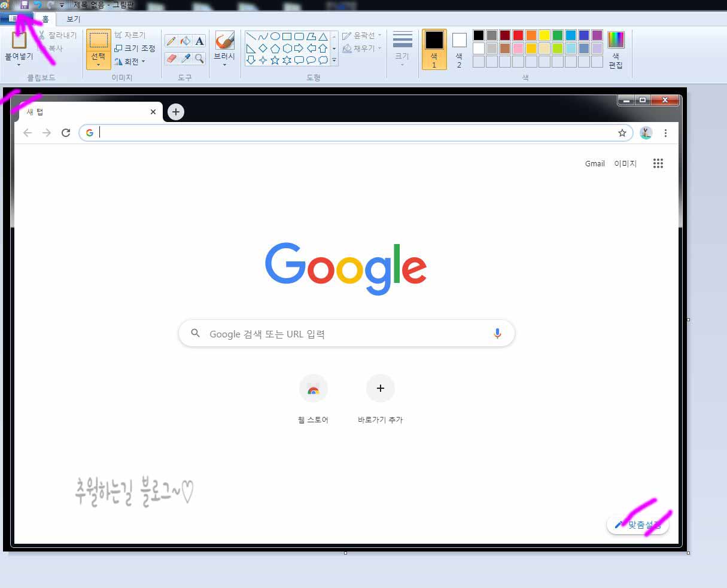Select the Color picker eyedropper tool
The height and width of the screenshot is (588, 727).
pyautogui.click(x=185, y=58)
